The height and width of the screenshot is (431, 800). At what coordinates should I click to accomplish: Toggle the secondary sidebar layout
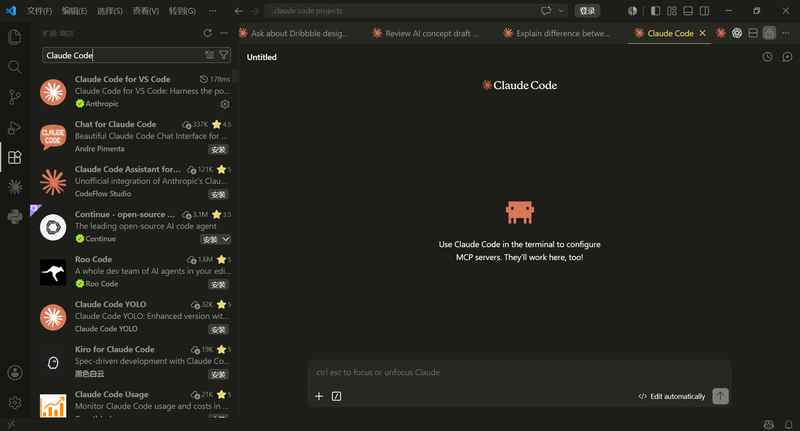click(x=705, y=11)
